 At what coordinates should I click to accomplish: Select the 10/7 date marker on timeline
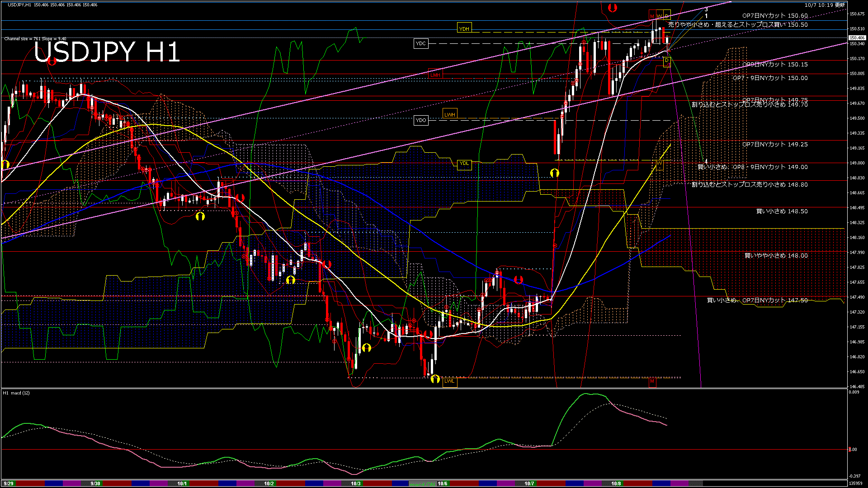[x=529, y=483]
